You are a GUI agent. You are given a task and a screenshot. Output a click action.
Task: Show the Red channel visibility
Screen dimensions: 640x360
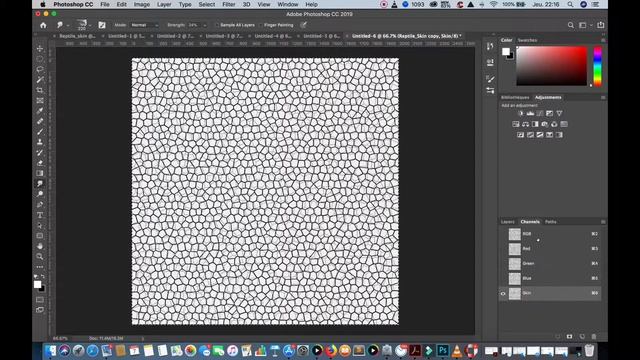pyautogui.click(x=503, y=249)
